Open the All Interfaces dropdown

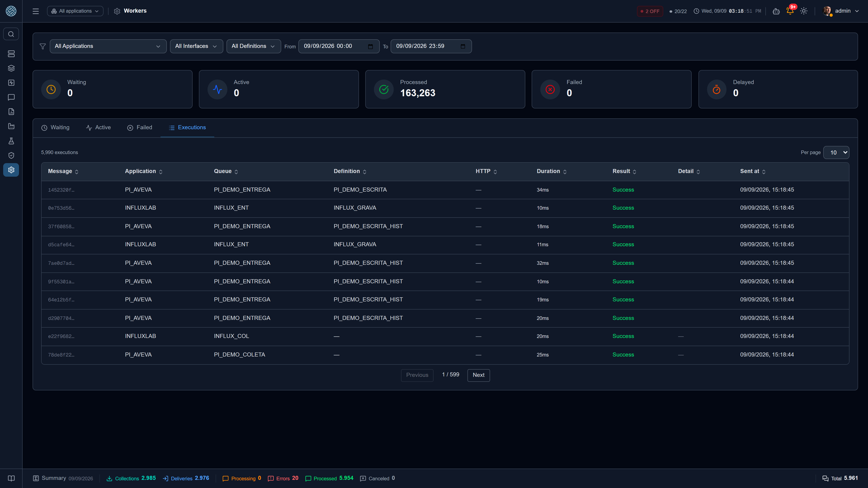tap(196, 46)
